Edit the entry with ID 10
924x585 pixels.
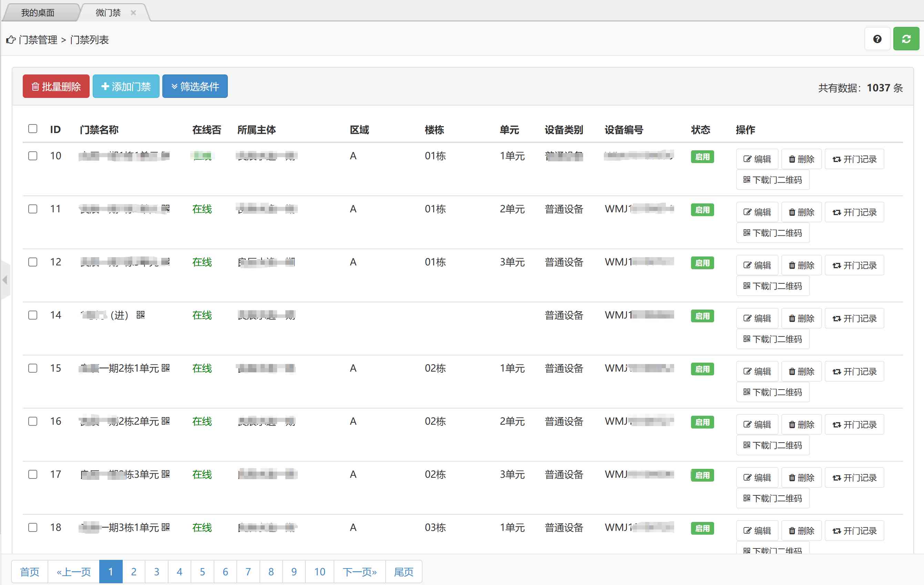tap(757, 159)
